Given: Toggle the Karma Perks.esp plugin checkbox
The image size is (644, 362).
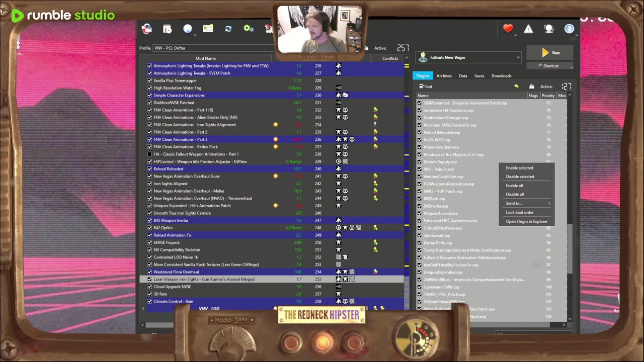Looking at the screenshot, I should (x=420, y=243).
